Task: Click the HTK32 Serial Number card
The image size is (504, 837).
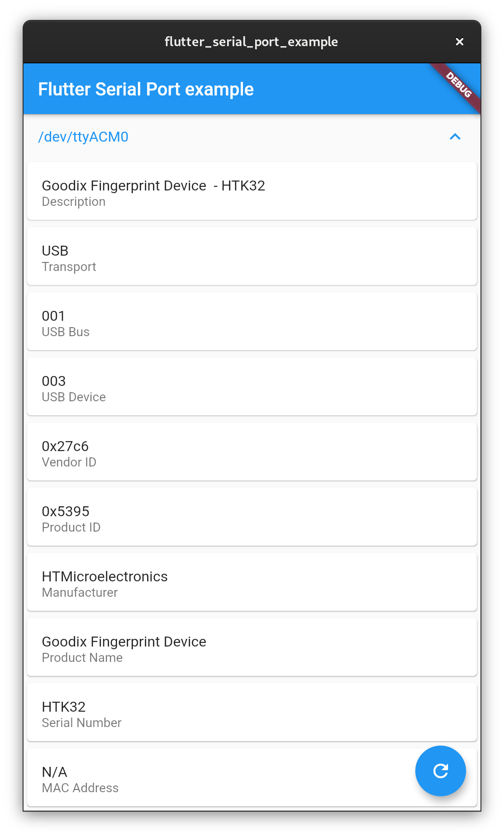Action: [252, 712]
